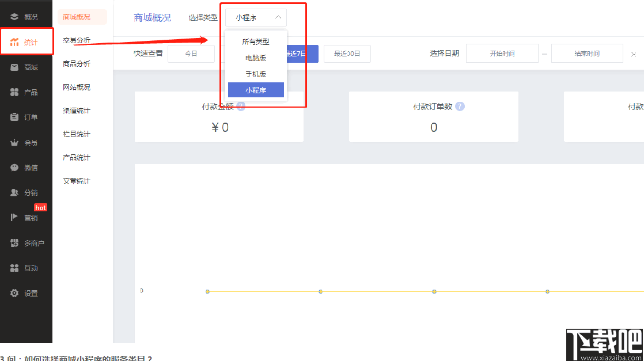Open 栏目统计 submenu item
This screenshot has height=361, width=644.
77,134
